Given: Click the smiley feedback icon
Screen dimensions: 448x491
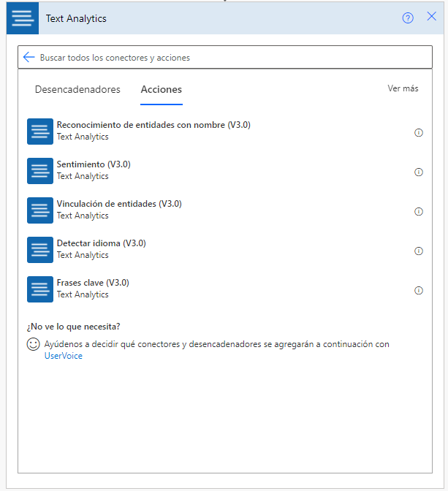Looking at the screenshot, I should pyautogui.click(x=33, y=344).
